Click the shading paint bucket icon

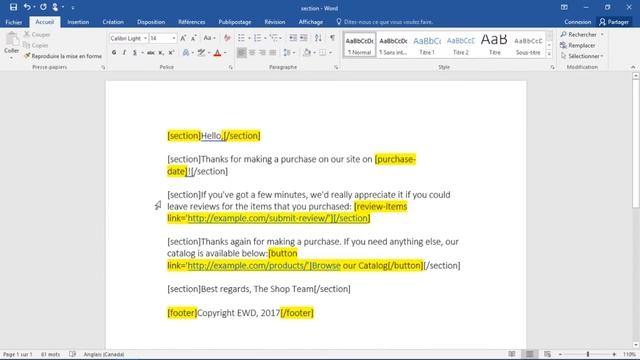(307, 52)
